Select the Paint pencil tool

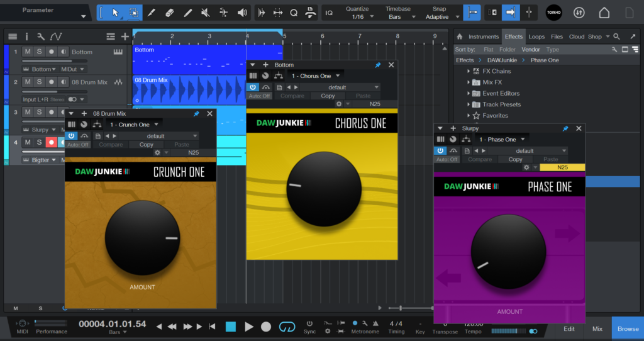(187, 13)
